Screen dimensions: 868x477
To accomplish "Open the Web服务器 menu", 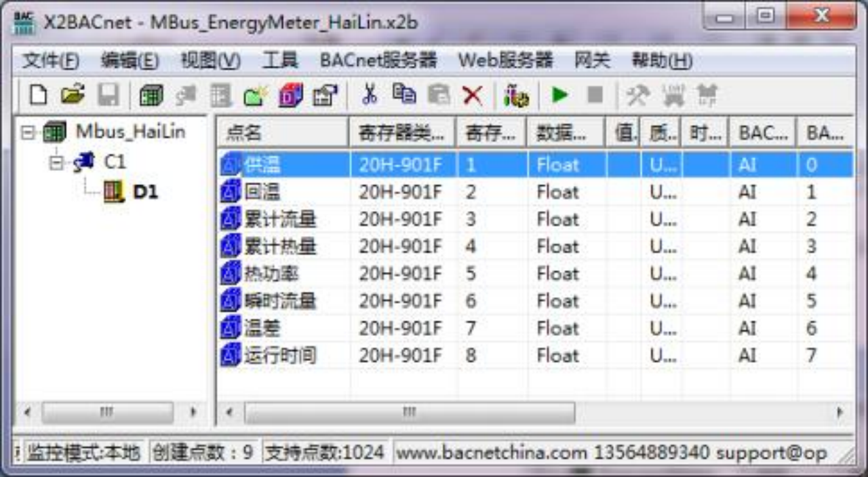I will pyautogui.click(x=506, y=61).
